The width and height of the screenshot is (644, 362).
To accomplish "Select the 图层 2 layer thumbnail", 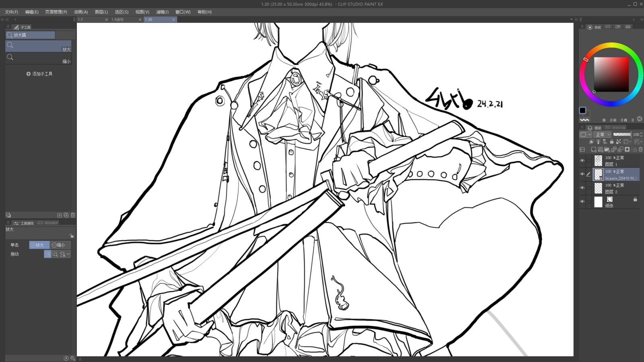I will coord(599,188).
